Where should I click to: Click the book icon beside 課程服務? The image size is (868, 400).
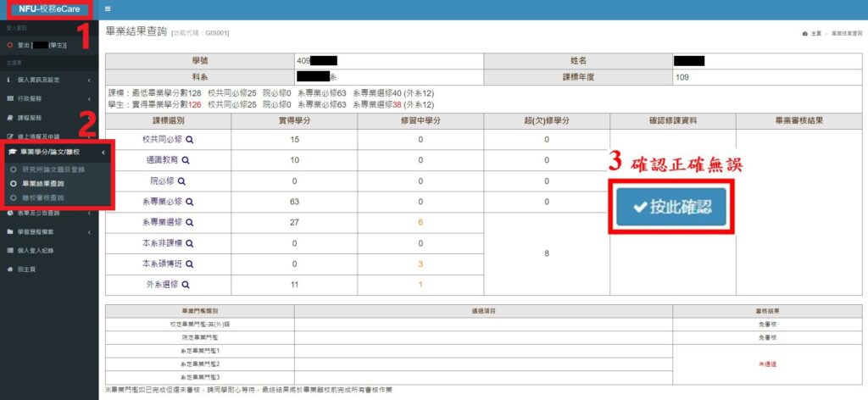pos(9,118)
